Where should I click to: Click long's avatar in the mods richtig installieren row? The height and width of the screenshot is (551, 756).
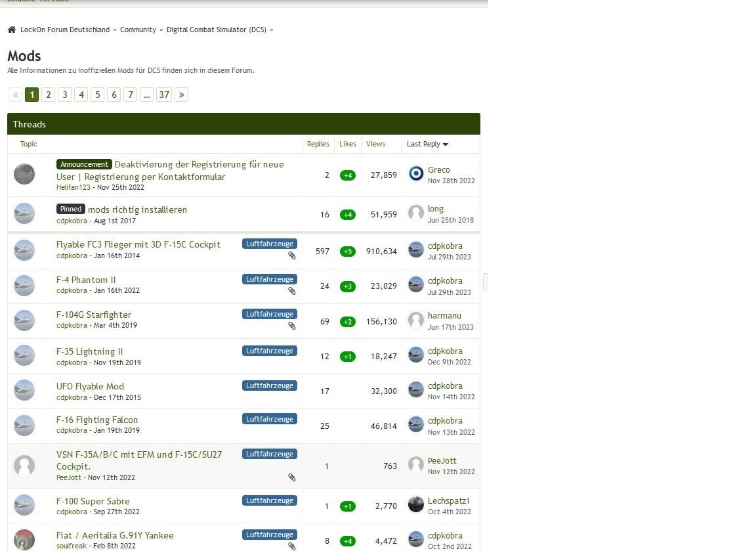click(x=415, y=213)
